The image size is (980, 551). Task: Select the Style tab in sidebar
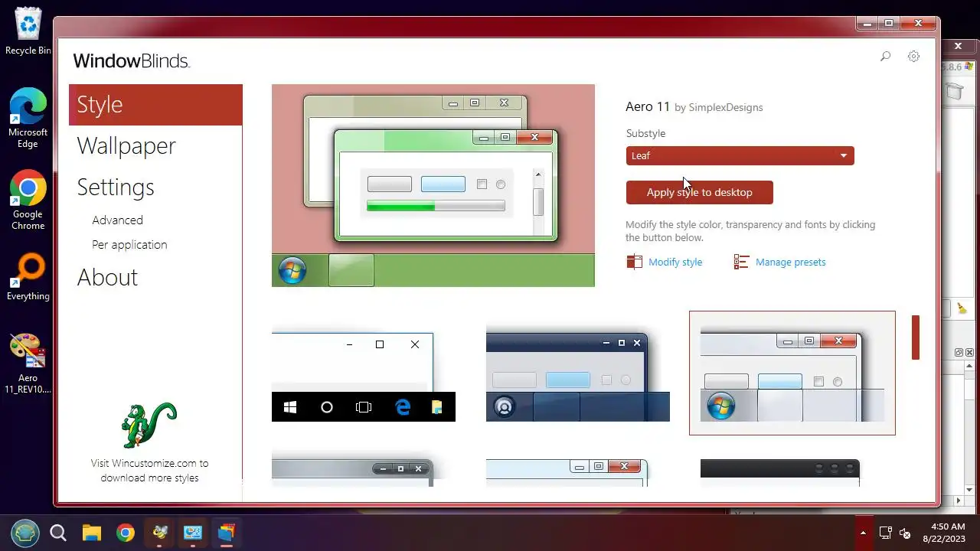(x=155, y=105)
